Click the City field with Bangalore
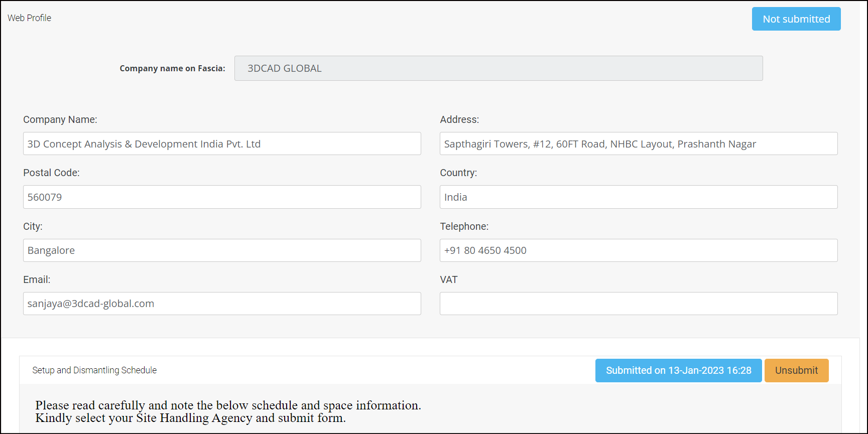 [221, 250]
